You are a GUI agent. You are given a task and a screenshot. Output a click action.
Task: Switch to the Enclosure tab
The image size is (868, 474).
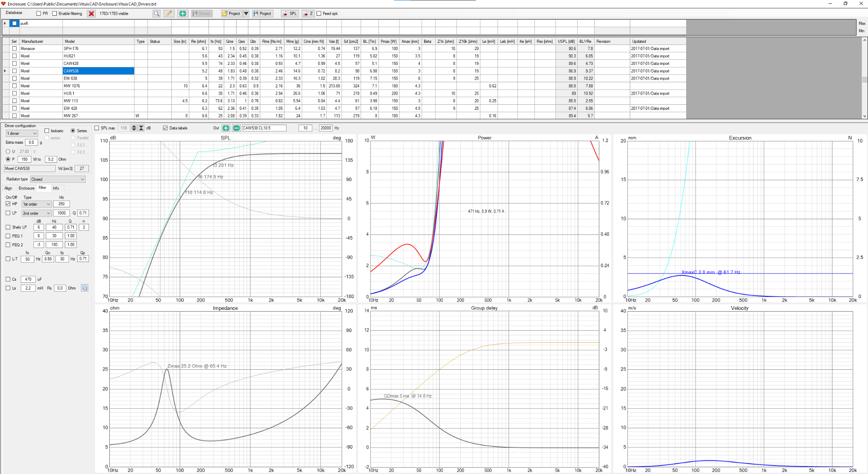(x=26, y=188)
